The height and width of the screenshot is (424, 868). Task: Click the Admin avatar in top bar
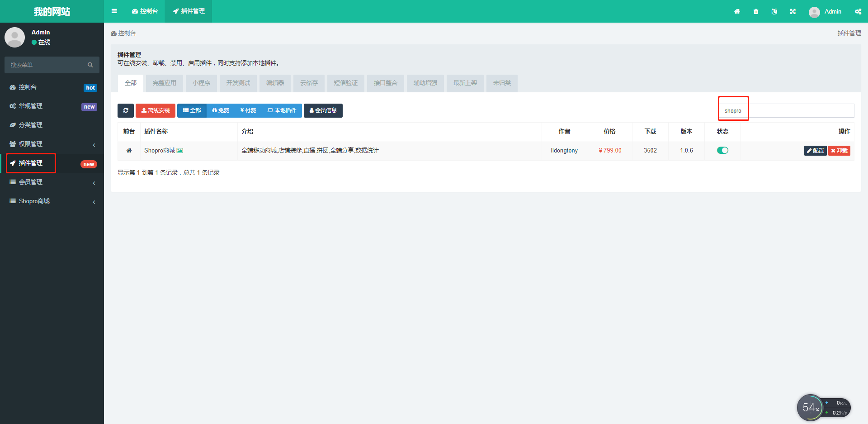[x=814, y=12]
